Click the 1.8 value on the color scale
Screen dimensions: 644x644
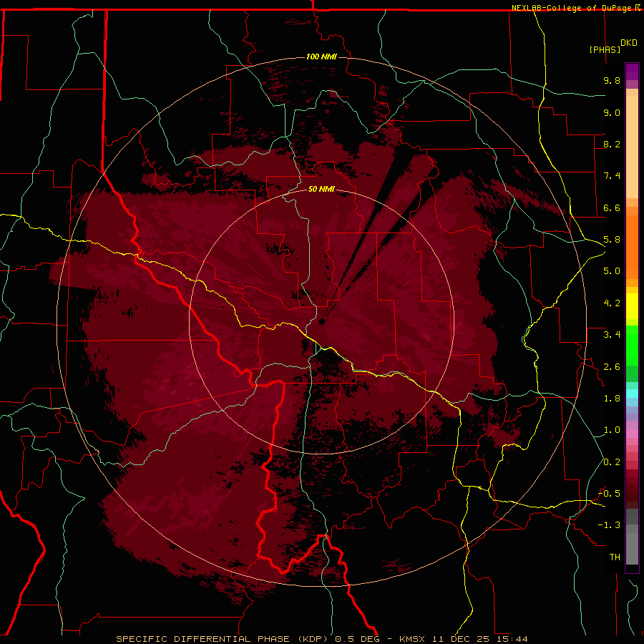pos(612,399)
